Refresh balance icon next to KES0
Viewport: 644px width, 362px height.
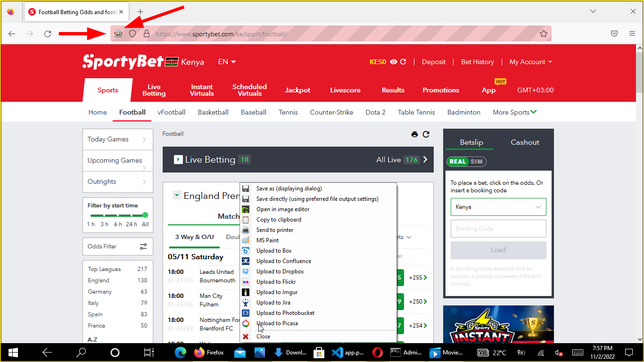[x=403, y=62]
